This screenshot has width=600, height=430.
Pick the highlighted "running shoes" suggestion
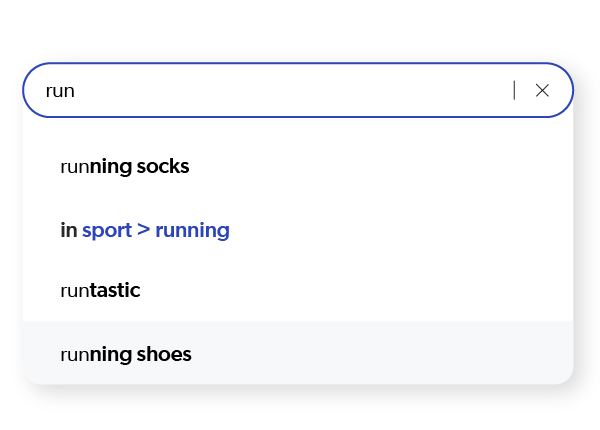coord(126,355)
